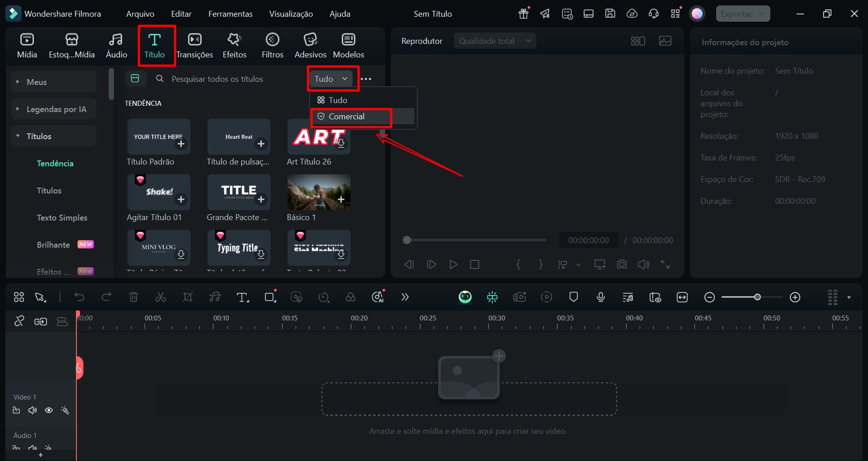Take a snapshot with camera icon
Image resolution: width=868 pixels, height=461 pixels.
click(x=622, y=264)
